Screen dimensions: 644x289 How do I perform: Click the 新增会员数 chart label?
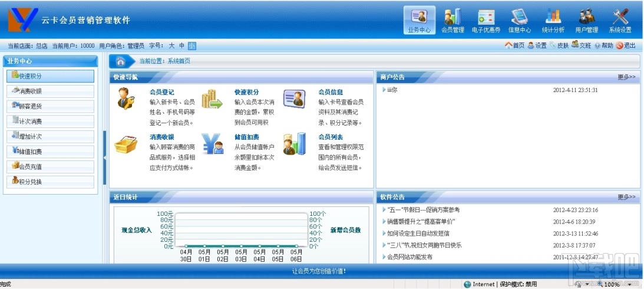pos(345,230)
